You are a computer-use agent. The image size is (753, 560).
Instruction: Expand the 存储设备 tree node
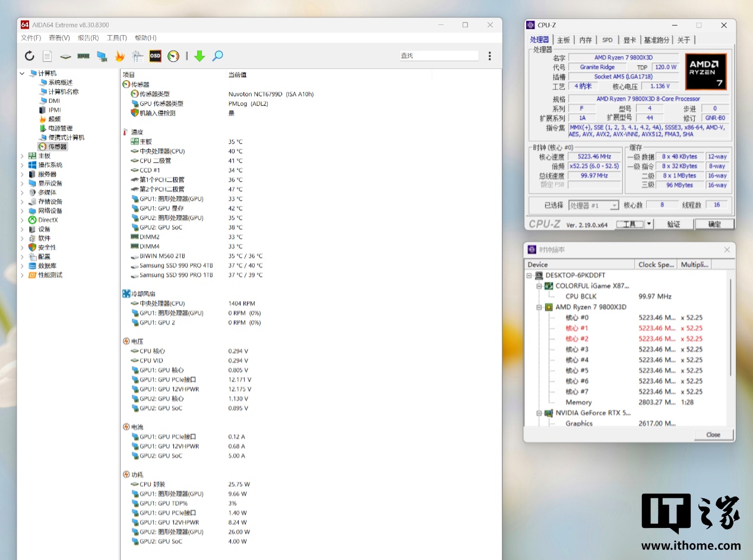click(23, 201)
